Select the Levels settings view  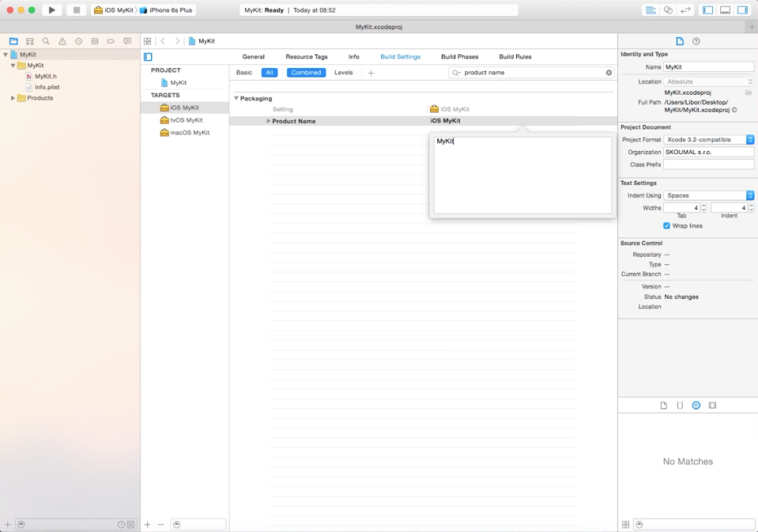pos(343,73)
